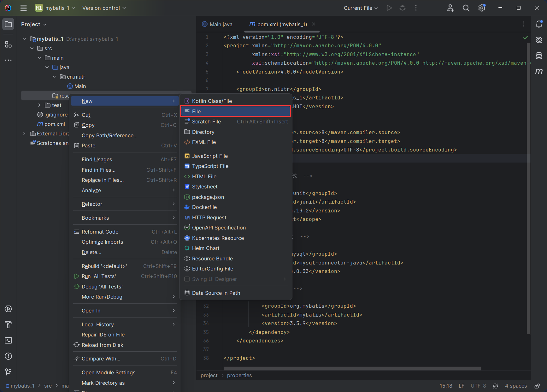Toggle the read-only lock icon in status bar
This screenshot has height=392, width=547.
click(x=537, y=386)
